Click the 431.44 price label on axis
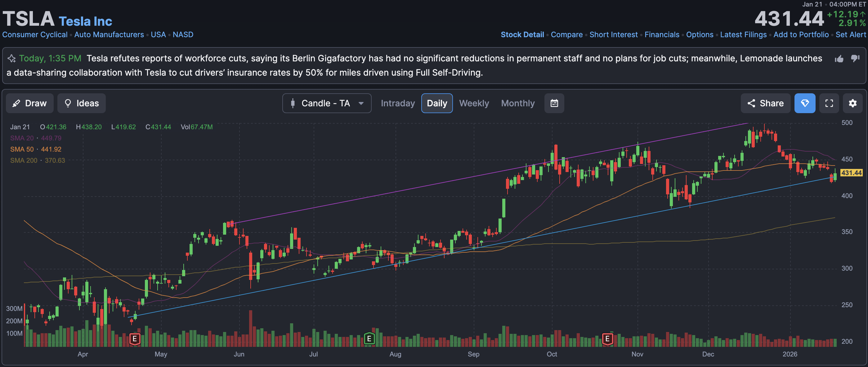 click(x=851, y=173)
